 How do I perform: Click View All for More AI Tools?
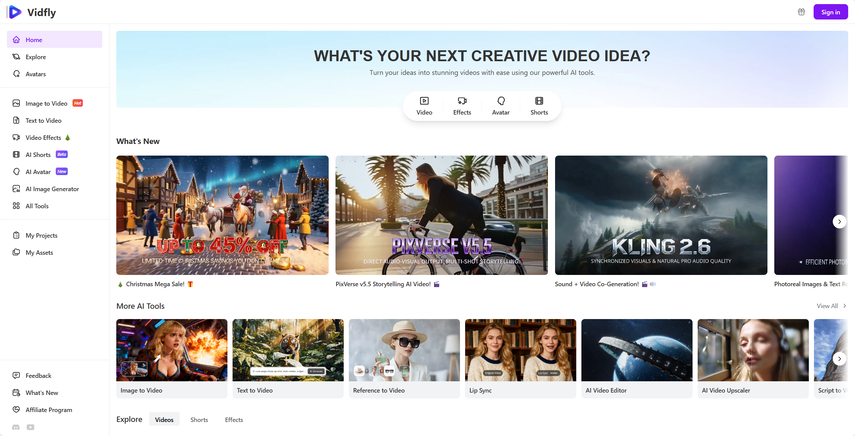[832, 306]
